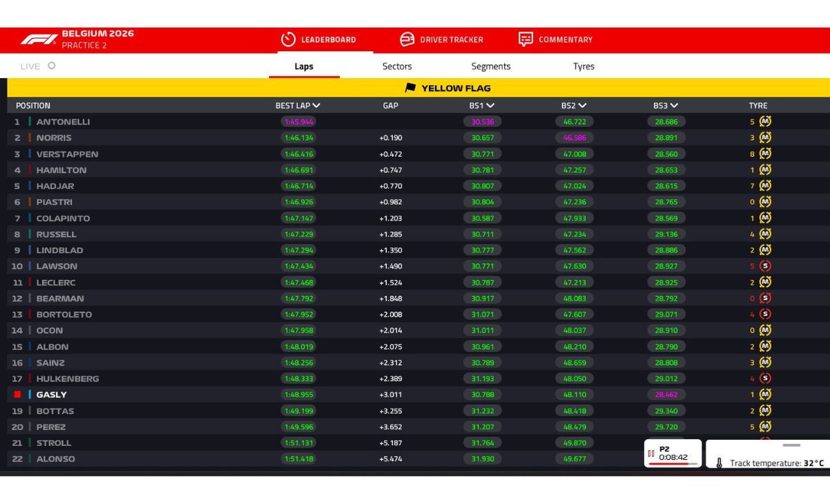Viewport: 830px width, 504px height.
Task: Sort by BS3 column arrow
Action: [x=674, y=106]
